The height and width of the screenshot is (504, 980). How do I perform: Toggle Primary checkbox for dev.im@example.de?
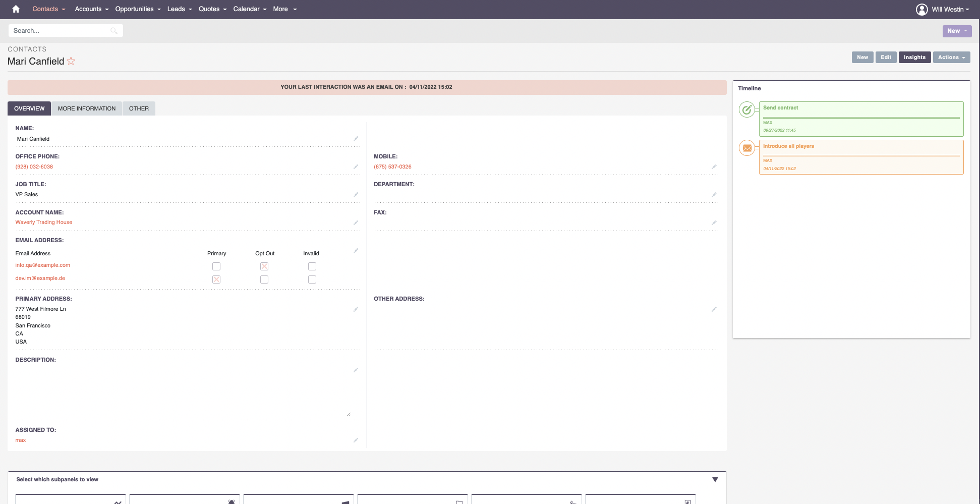(x=216, y=279)
